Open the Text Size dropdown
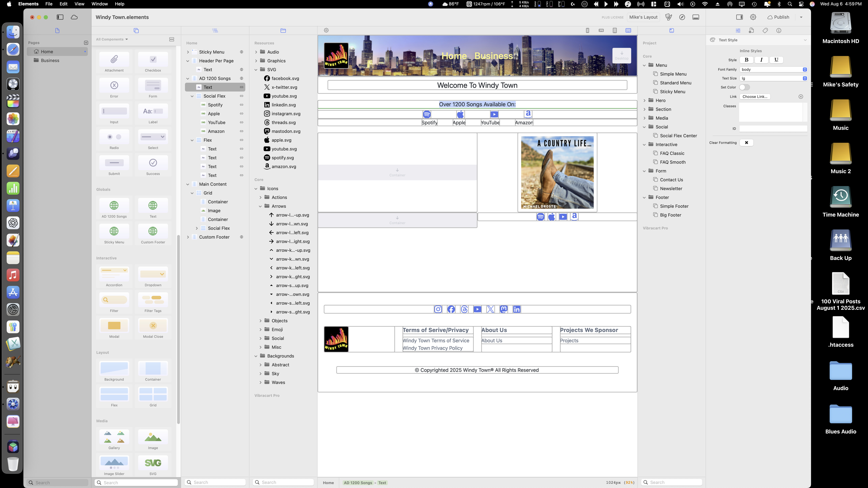This screenshot has width=868, height=488. tap(773, 78)
